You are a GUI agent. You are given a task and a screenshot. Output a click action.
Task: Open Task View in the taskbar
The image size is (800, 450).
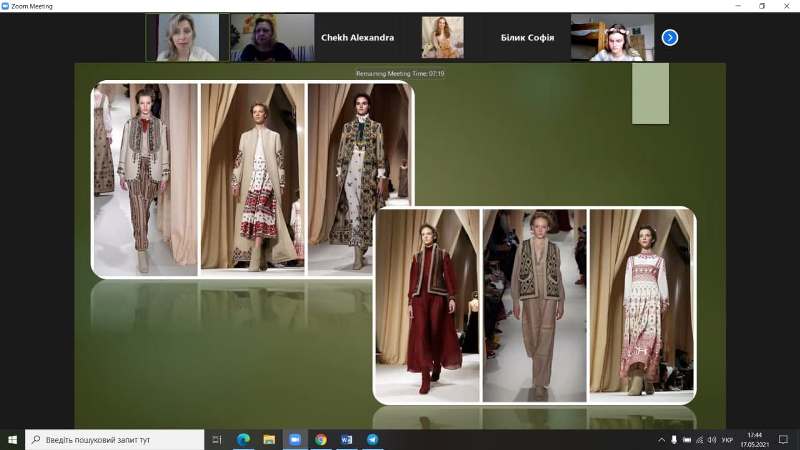pos(217,439)
